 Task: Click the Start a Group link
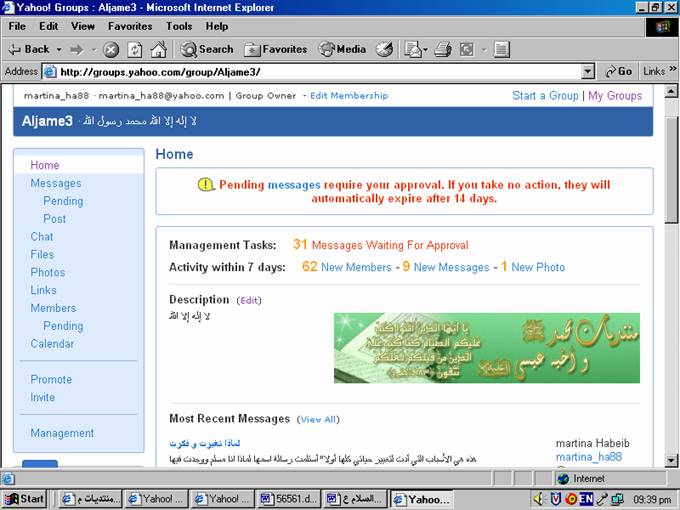[x=545, y=96]
